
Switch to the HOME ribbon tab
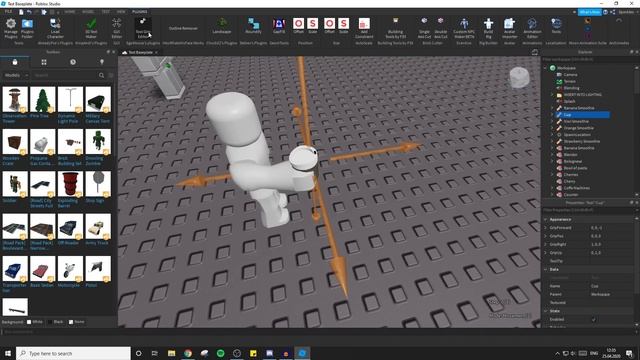(x=70, y=11)
